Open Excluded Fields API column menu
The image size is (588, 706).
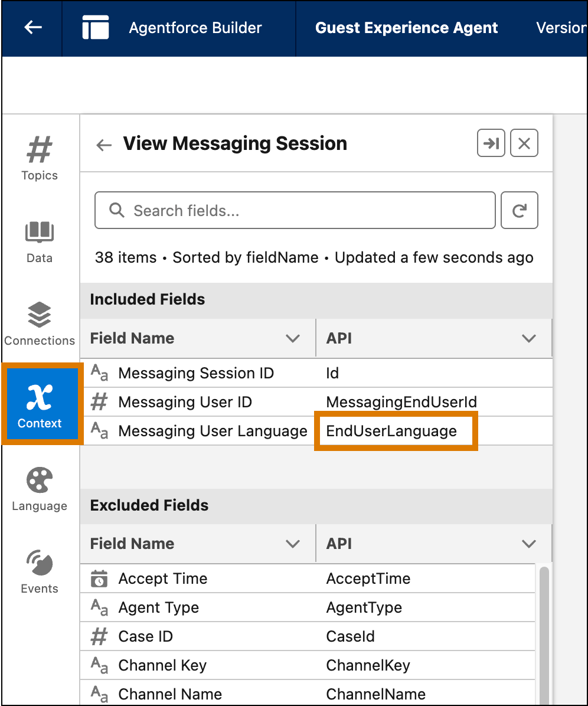tap(528, 544)
